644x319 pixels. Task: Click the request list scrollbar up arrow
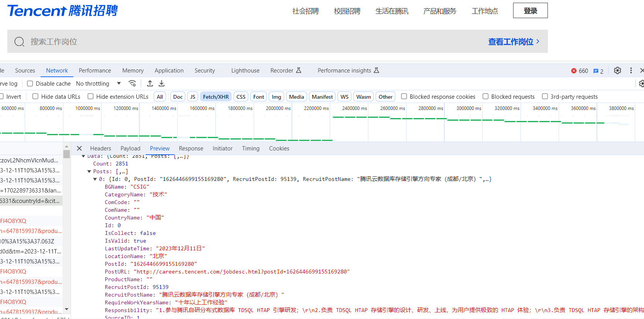coord(67,147)
